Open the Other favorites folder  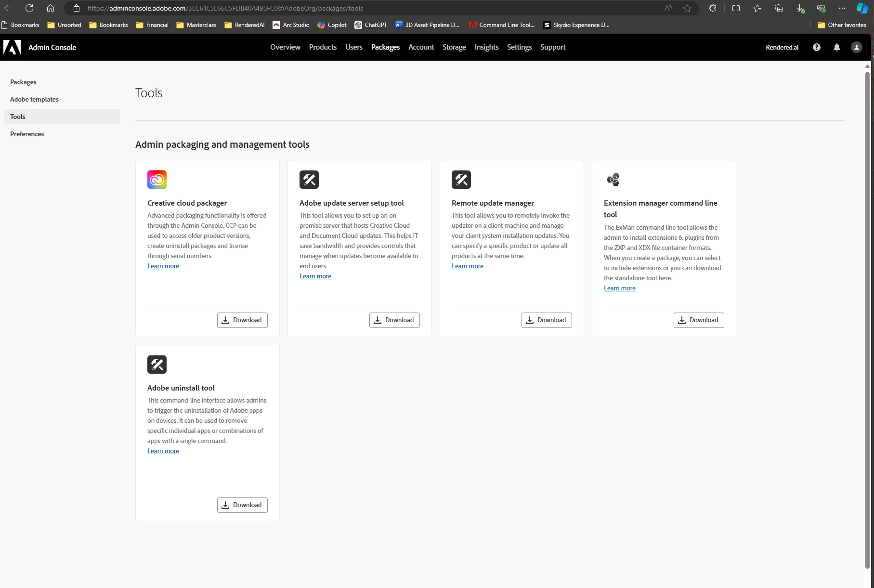click(842, 25)
